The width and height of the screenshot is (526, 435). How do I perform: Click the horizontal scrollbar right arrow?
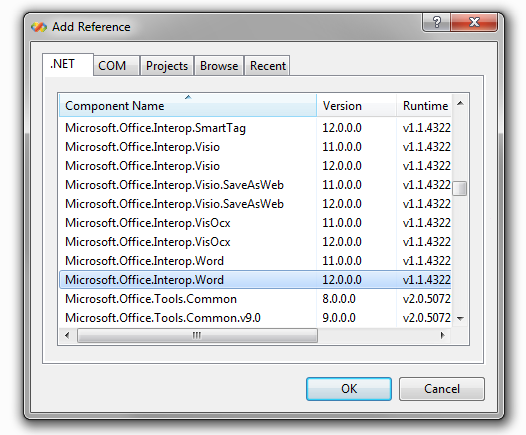[442, 335]
